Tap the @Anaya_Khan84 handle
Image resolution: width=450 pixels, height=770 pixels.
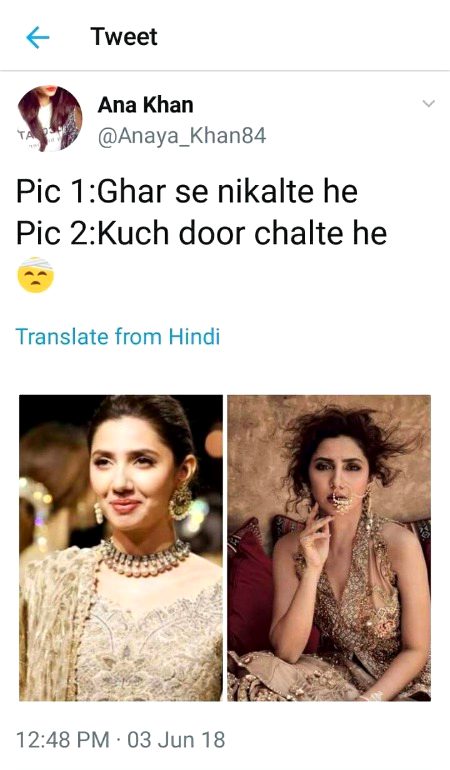pos(182,136)
